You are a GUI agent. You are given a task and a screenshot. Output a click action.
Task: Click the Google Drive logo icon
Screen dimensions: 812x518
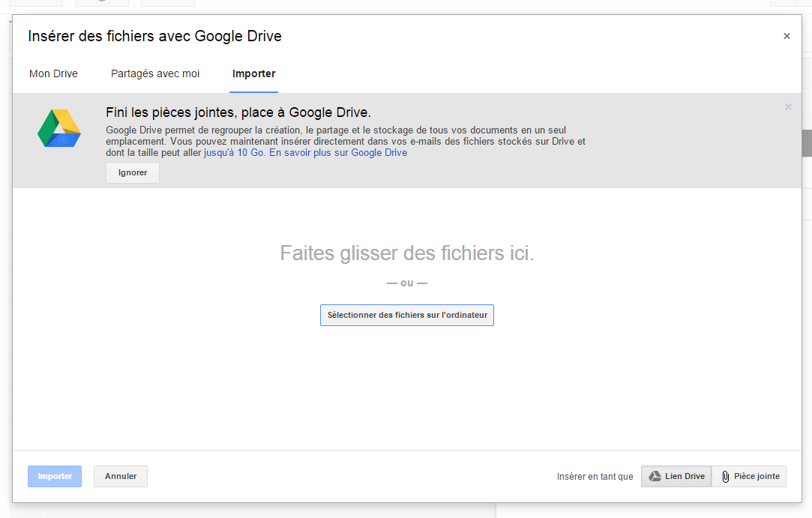tap(59, 128)
